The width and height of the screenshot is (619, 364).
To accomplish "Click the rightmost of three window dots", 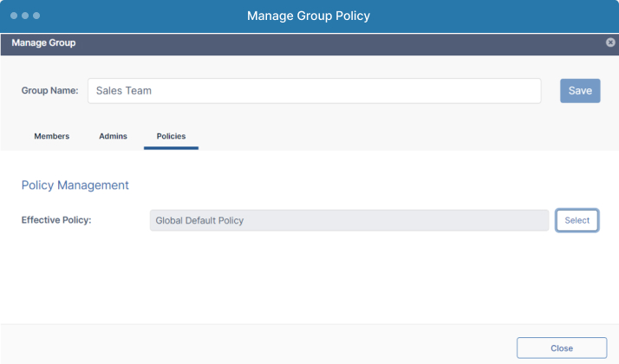I will click(x=36, y=16).
